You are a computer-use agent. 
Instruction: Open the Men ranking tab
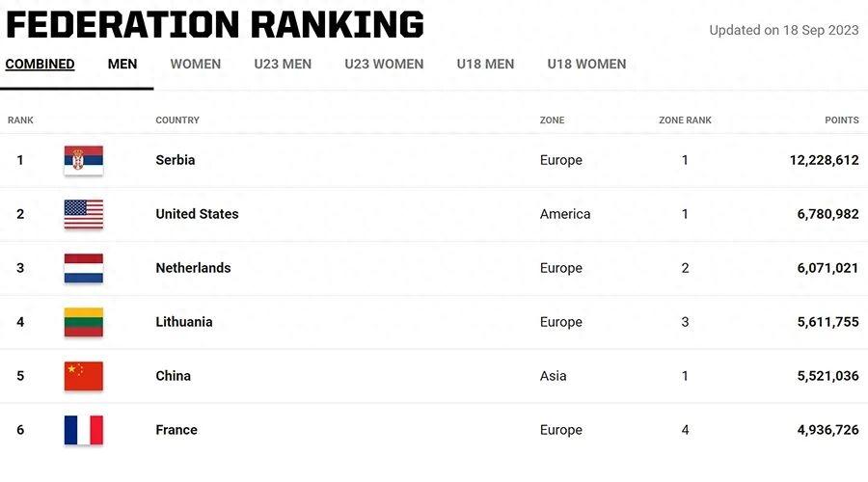coord(122,65)
